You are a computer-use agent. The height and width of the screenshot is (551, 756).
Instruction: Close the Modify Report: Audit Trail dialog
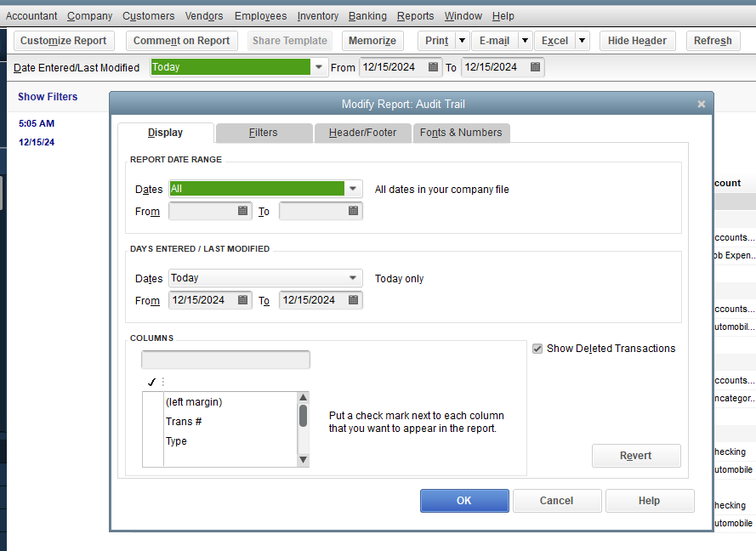pos(701,104)
